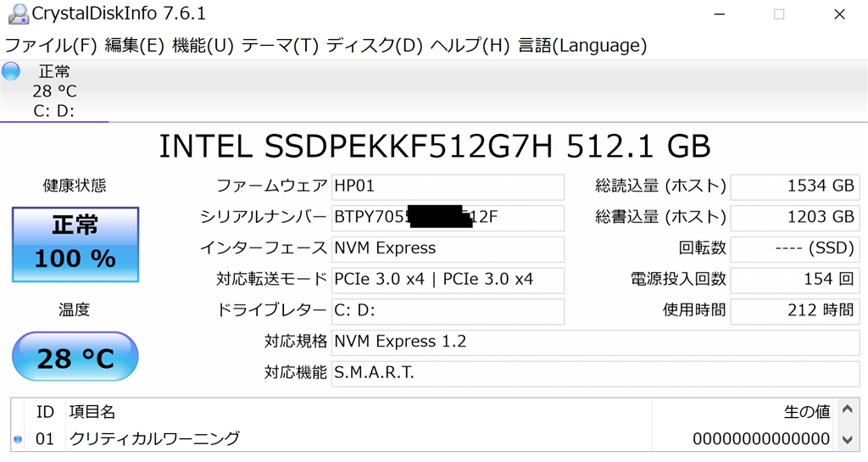Click blue status dot beside クリティカルワーニング
The image size is (868, 462).
(18, 439)
